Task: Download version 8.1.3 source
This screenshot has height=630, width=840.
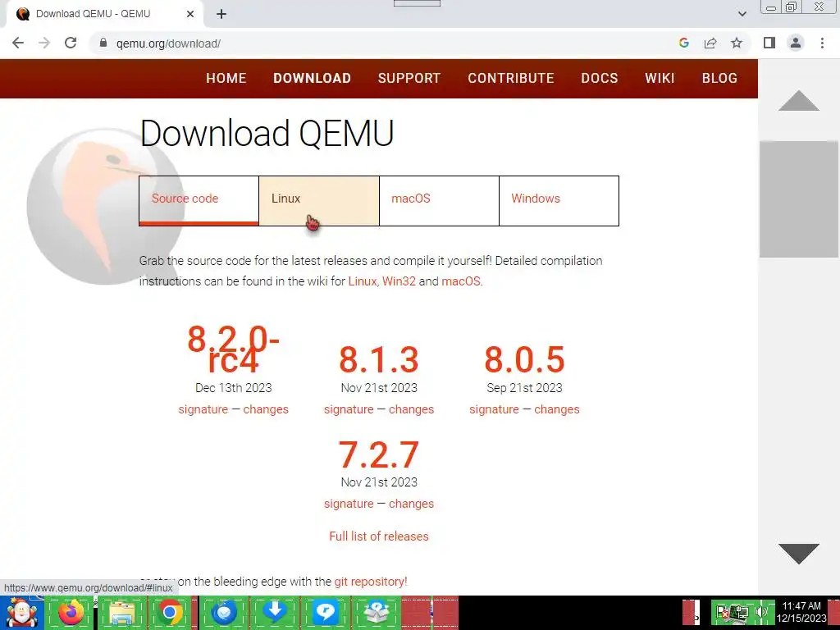Action: click(x=379, y=359)
